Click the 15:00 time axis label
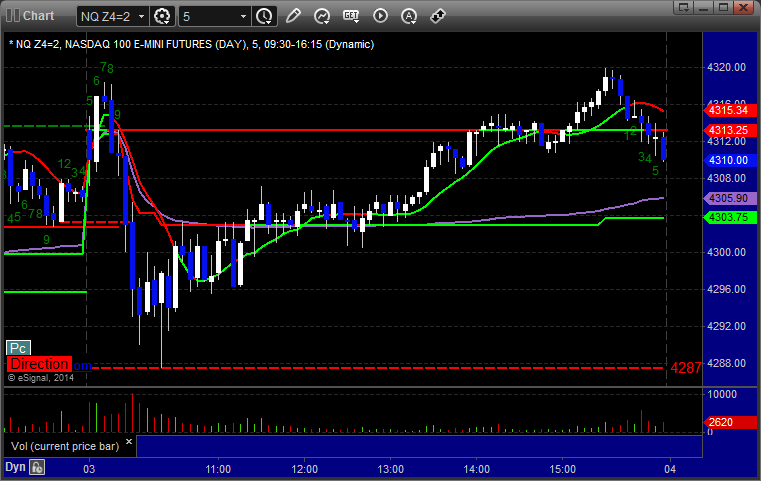 point(563,469)
